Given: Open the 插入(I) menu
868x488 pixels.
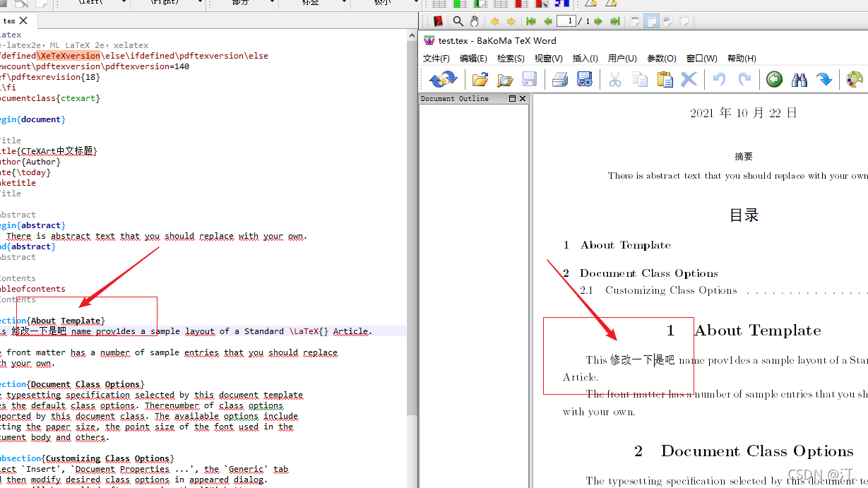Looking at the screenshot, I should [585, 59].
